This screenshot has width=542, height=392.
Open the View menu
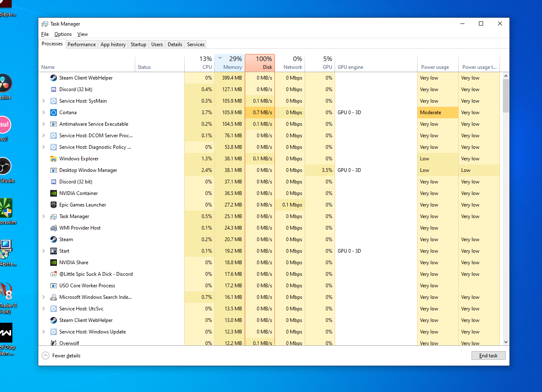tap(82, 34)
